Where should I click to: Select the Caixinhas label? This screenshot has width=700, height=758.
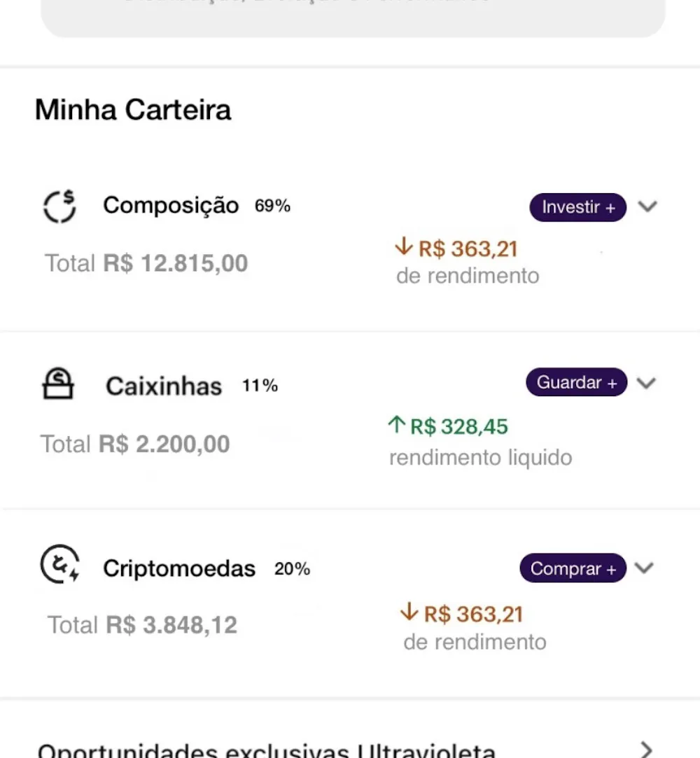(x=164, y=386)
